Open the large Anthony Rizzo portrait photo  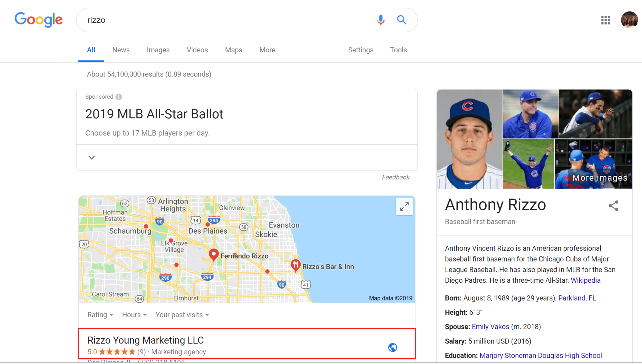click(x=469, y=139)
